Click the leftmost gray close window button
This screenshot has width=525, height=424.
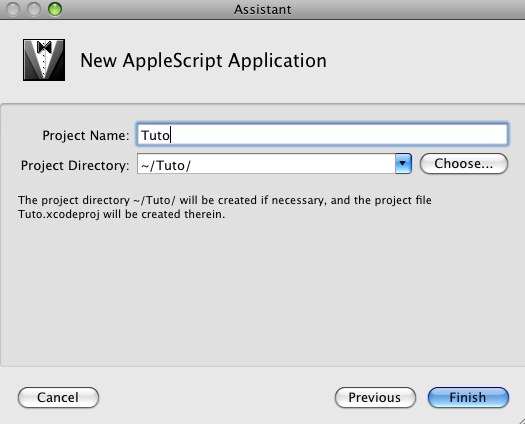point(13,9)
